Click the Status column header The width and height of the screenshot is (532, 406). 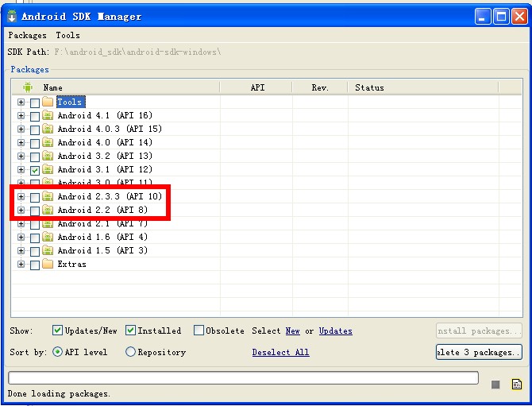point(423,87)
